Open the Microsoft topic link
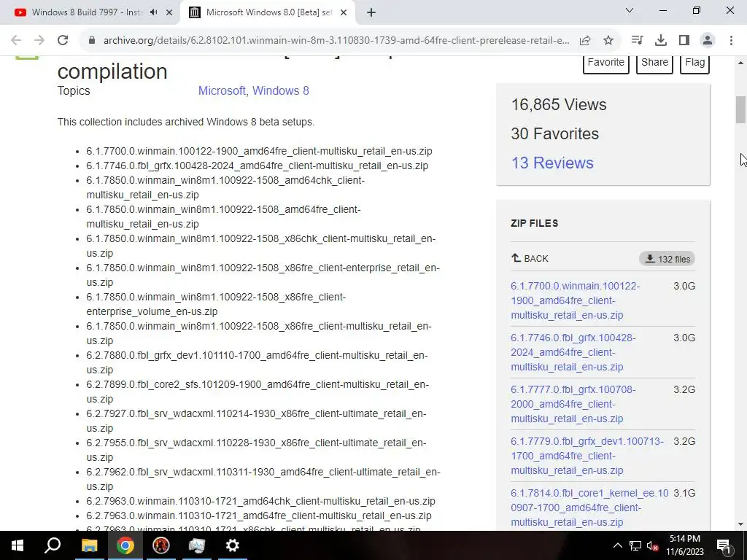The height and width of the screenshot is (560, 747). coord(222,90)
